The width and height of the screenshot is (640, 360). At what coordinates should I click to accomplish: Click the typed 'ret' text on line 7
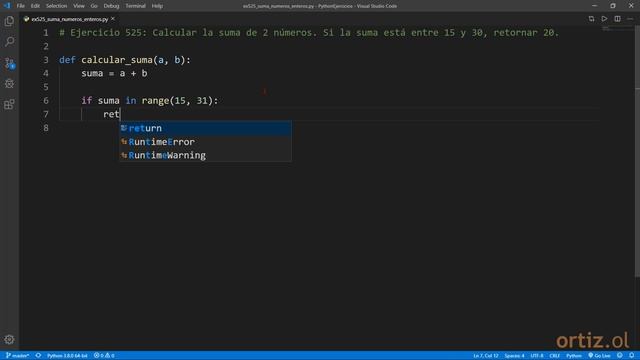111,114
